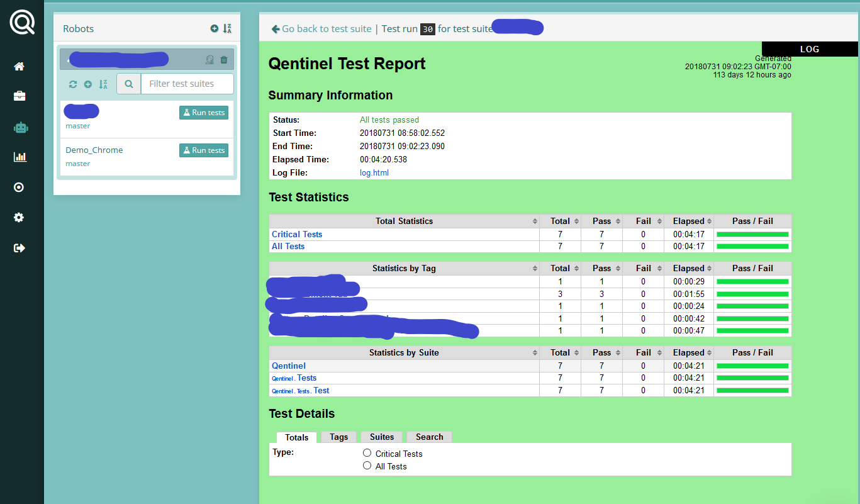Screen dimensions: 860x504
Task: Sort the Total Statistics table by Pass
Action: click(x=601, y=221)
